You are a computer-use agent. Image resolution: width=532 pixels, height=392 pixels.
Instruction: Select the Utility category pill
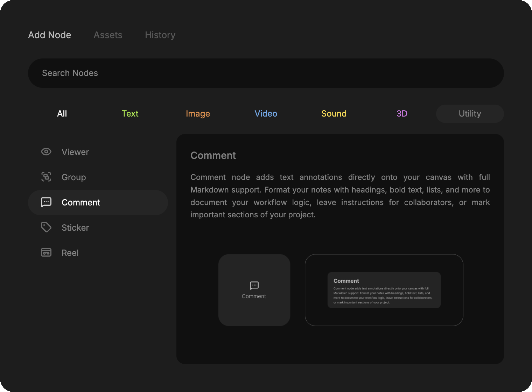(x=470, y=114)
